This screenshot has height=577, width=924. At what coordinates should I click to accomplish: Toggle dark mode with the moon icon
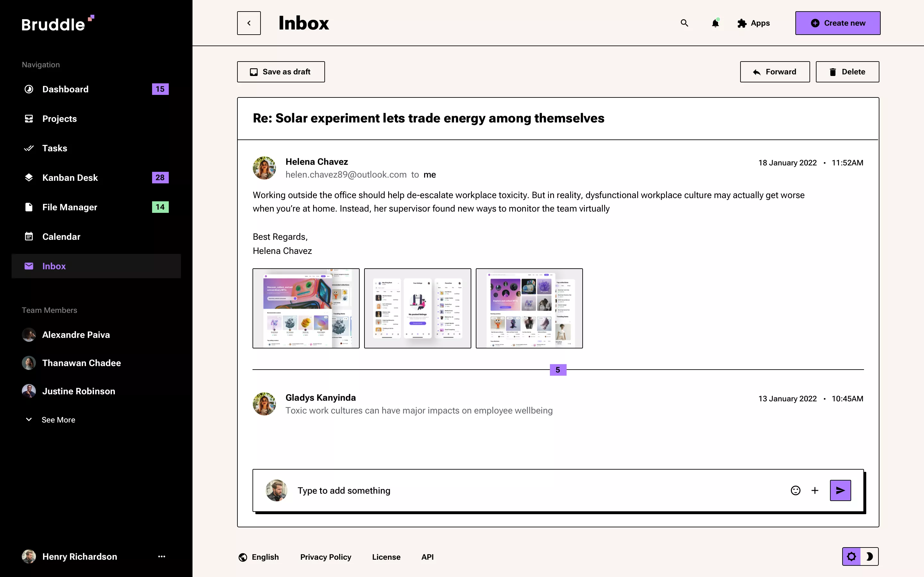870,556
